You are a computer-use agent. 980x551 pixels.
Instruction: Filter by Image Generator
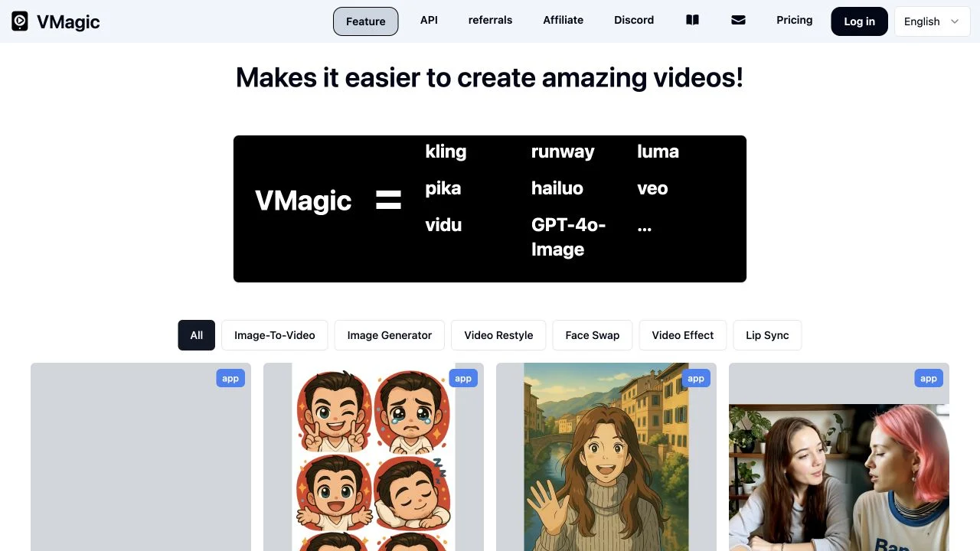click(390, 335)
